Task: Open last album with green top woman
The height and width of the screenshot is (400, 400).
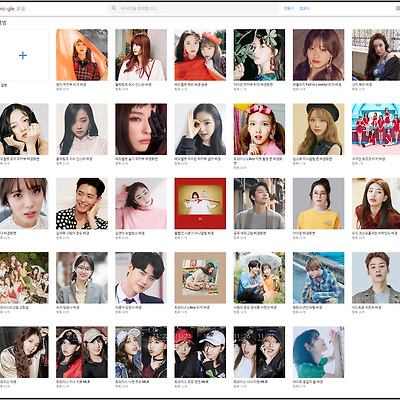Action: [x=318, y=352]
